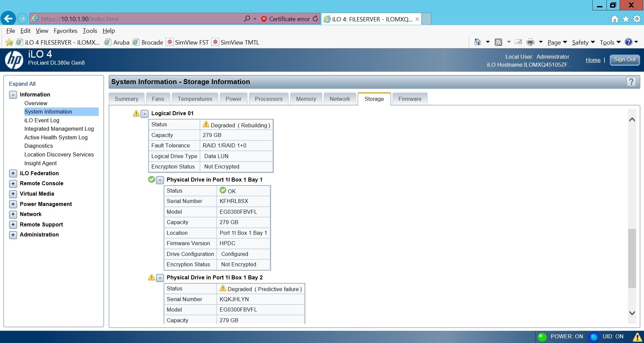The width and height of the screenshot is (644, 343).
Task: Open Active Health System Log
Action: click(x=56, y=137)
